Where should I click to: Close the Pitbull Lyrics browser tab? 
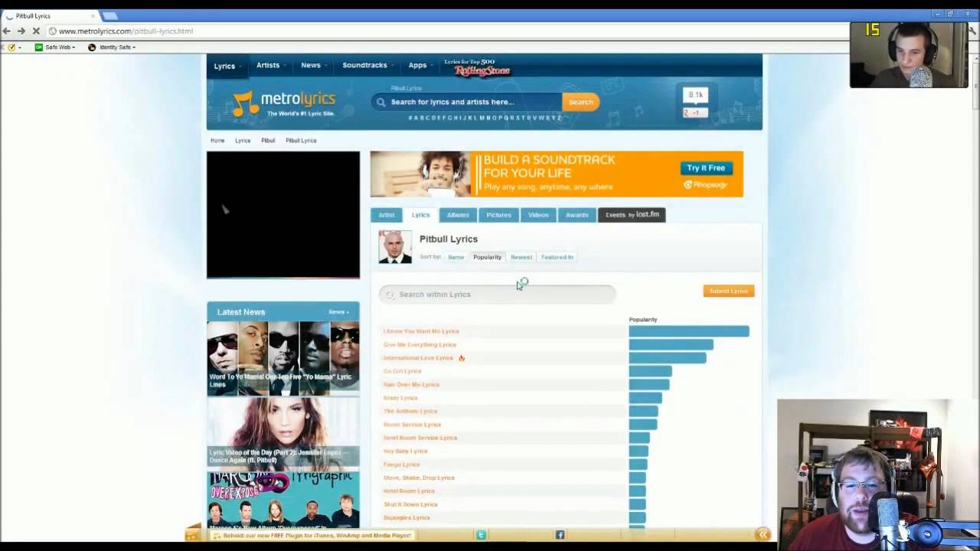93,15
